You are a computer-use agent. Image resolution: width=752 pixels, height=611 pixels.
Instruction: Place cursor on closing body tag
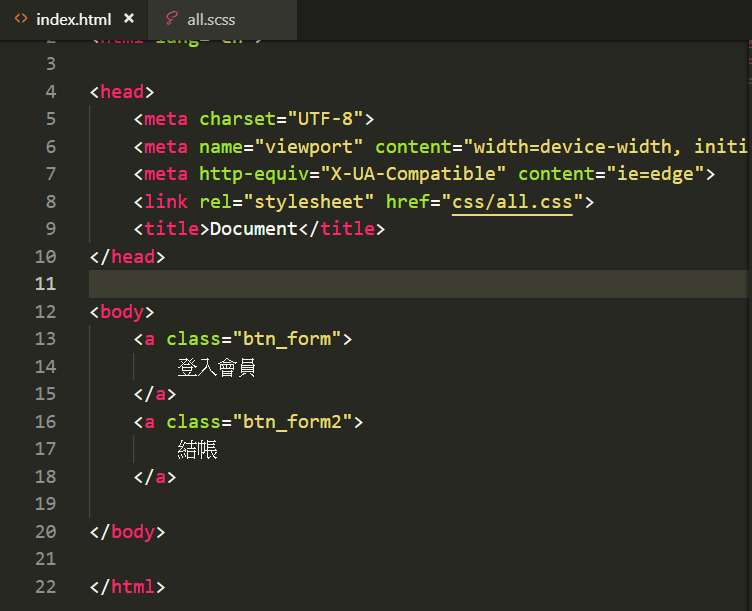[127, 532]
